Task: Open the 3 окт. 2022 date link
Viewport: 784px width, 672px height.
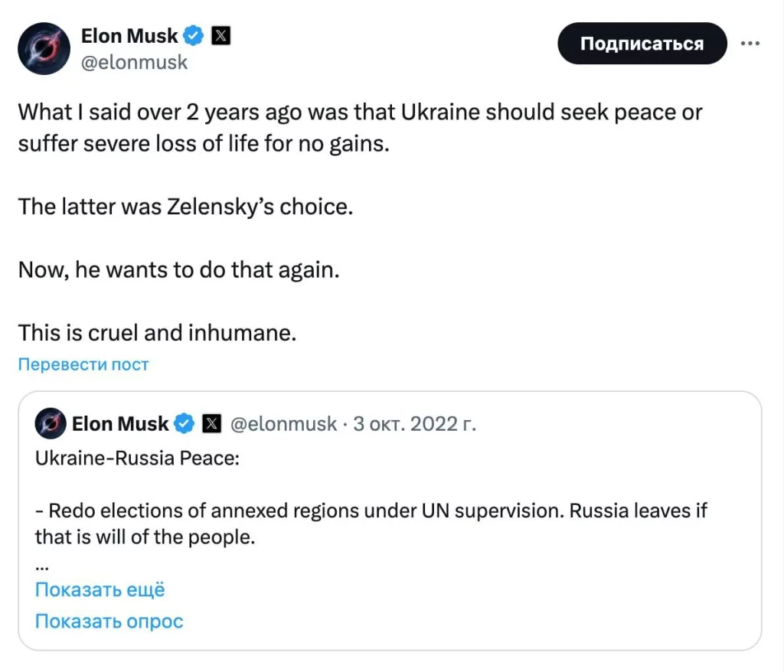Action: pos(415,423)
